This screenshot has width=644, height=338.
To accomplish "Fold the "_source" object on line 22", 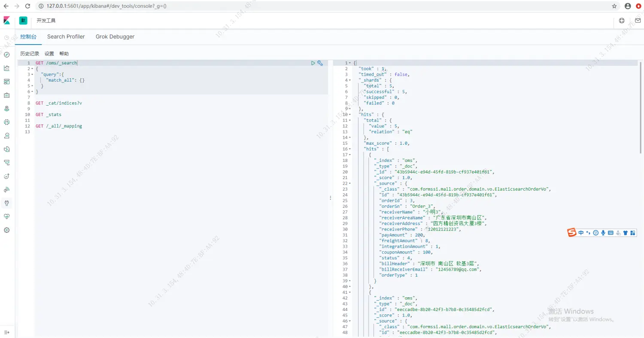I will point(350,183).
